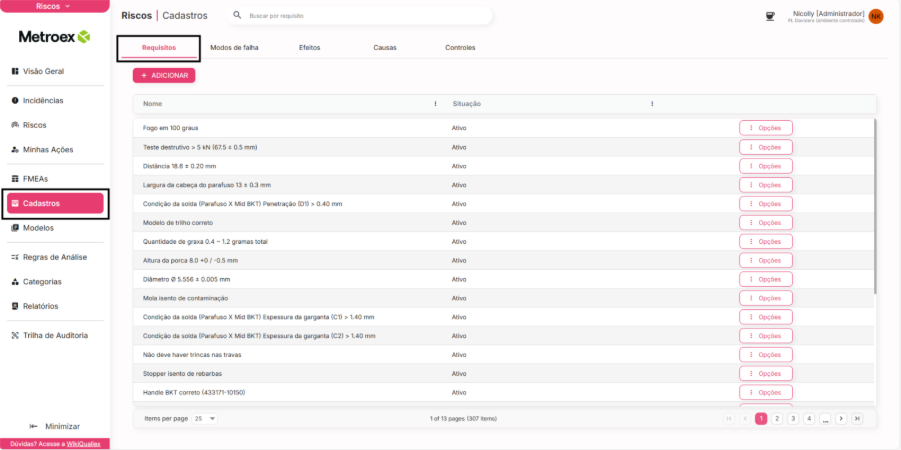Click the ADICIONAR button

pyautogui.click(x=164, y=75)
